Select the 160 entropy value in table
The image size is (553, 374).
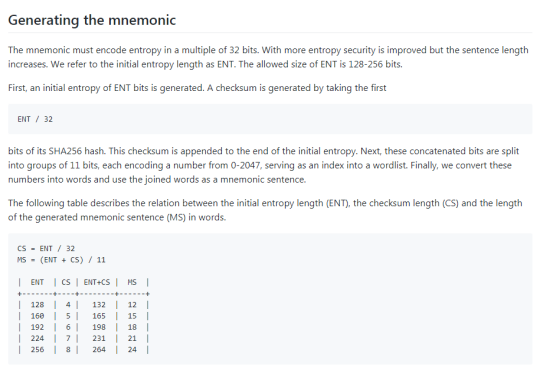point(37,316)
